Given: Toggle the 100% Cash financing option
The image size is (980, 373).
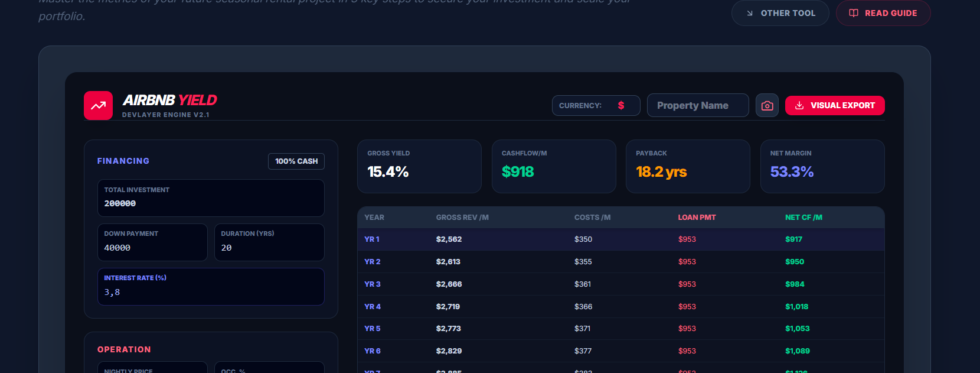Looking at the screenshot, I should tap(296, 161).
